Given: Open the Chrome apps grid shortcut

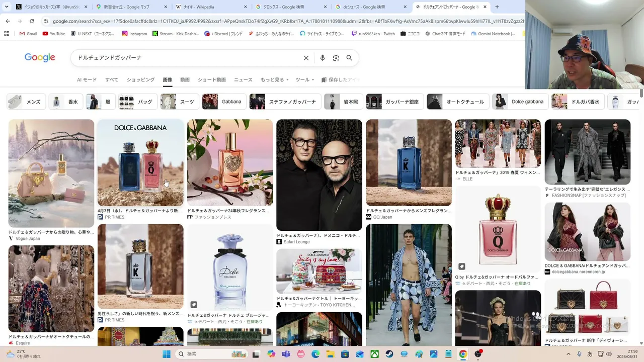Looking at the screenshot, I should click(x=7, y=34).
